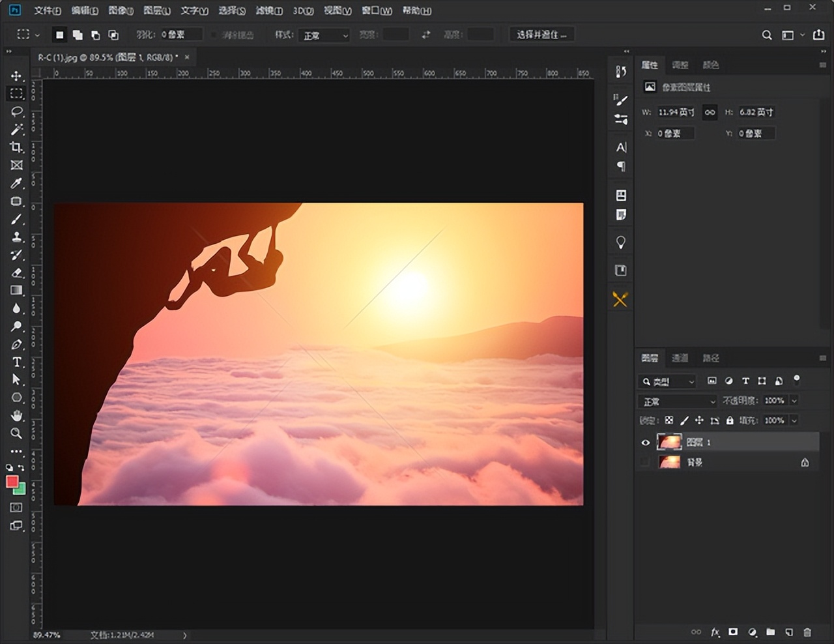Select the Brush tool
Screen dimensions: 834x644
point(16,220)
